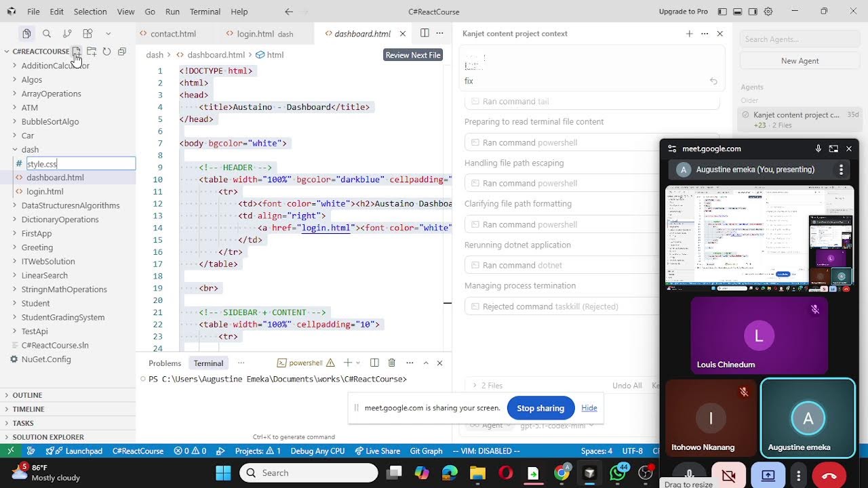
Task: Click Live Share in the status bar
Action: tap(376, 451)
